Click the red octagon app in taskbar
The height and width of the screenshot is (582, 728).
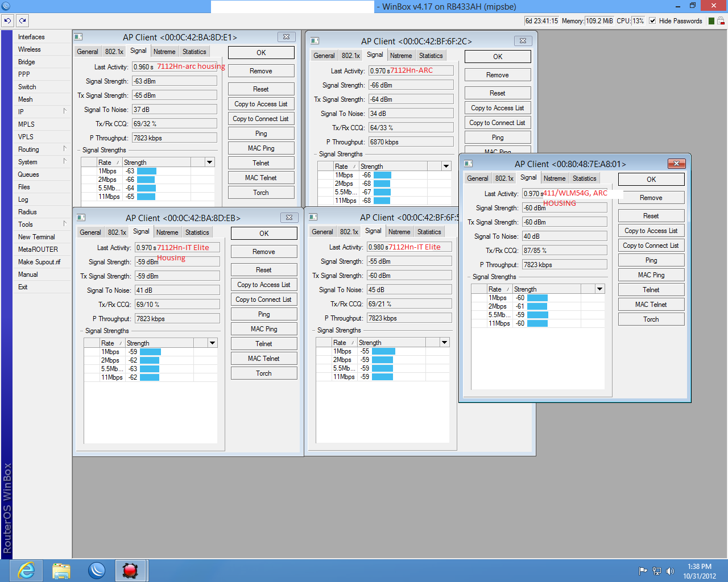tap(130, 570)
